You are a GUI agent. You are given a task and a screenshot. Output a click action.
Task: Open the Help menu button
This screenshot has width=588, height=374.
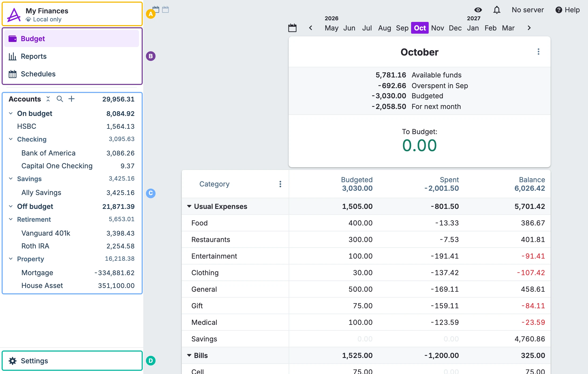[567, 10]
